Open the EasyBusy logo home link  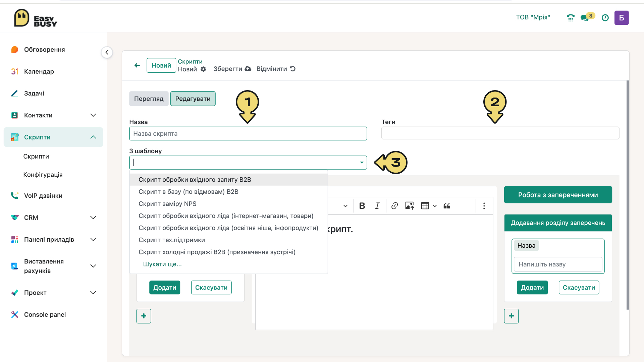click(x=36, y=18)
